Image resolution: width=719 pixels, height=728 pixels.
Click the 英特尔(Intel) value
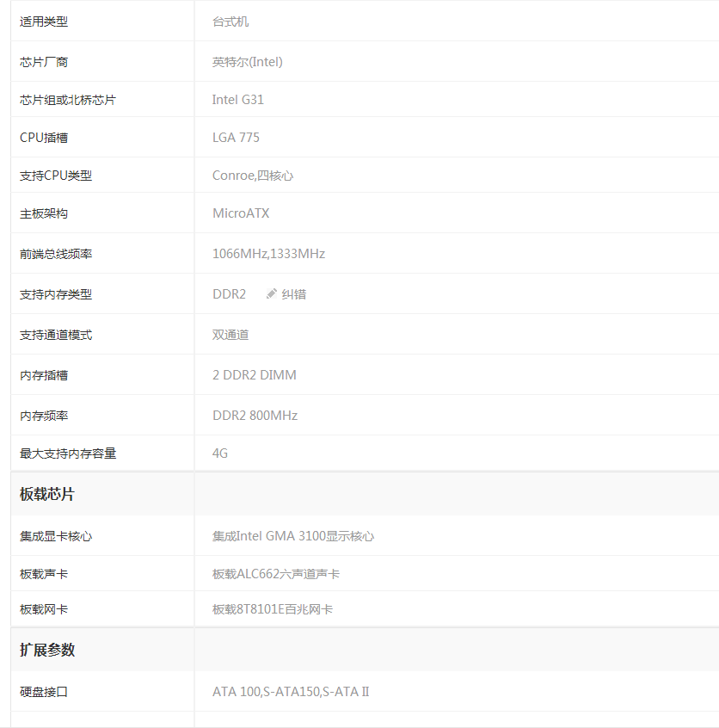(248, 62)
